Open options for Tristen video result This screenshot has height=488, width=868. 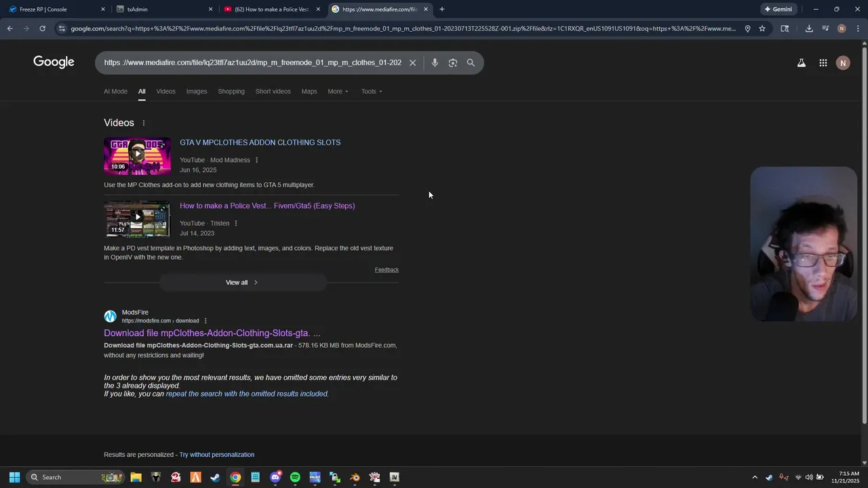(x=236, y=223)
